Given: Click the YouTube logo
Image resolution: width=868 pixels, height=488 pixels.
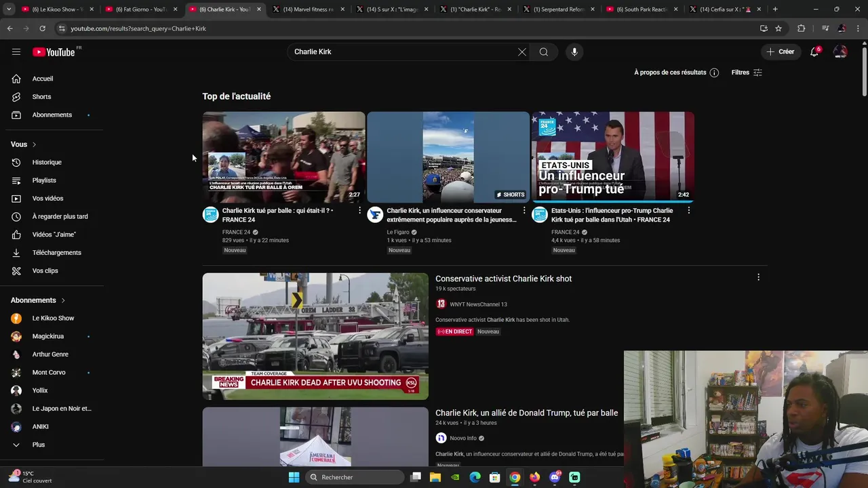Looking at the screenshot, I should tap(54, 52).
